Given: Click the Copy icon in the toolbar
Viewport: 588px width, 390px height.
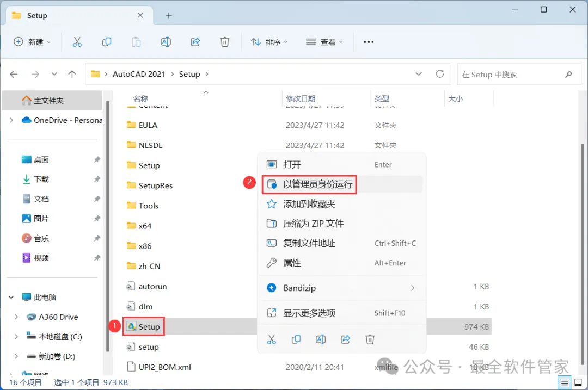Looking at the screenshot, I should point(107,42).
